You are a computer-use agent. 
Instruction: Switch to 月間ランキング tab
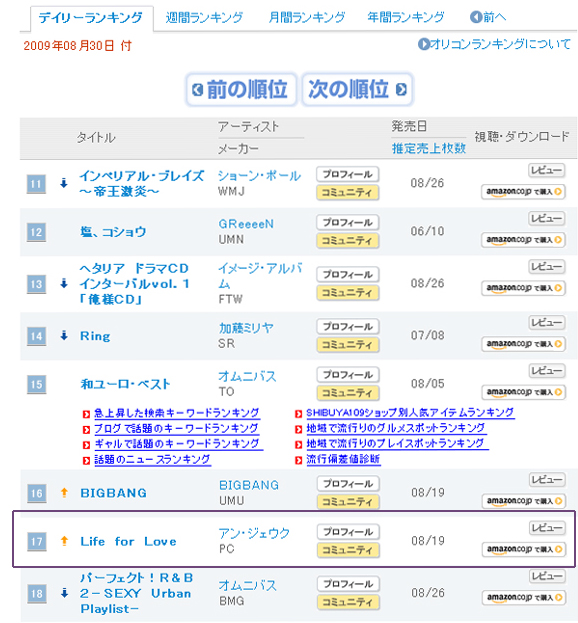[x=306, y=17]
